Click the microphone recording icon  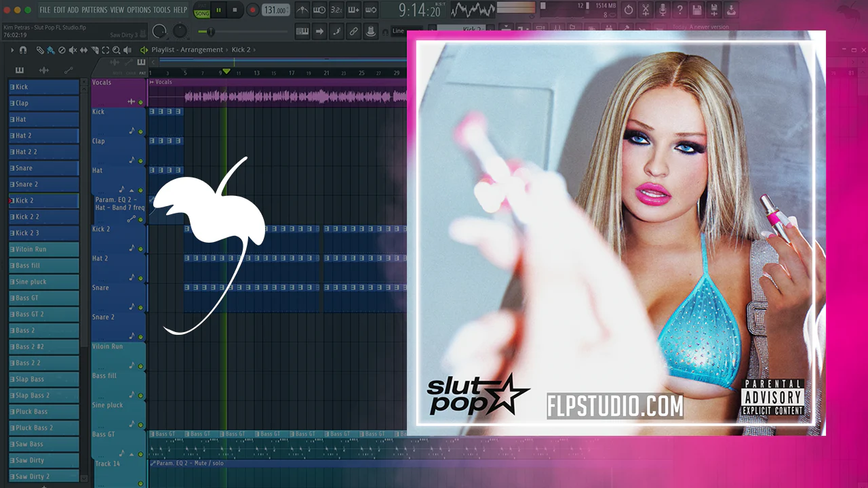[x=663, y=10]
